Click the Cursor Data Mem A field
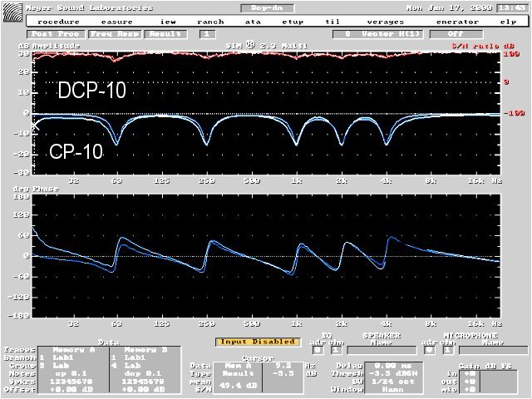The width and height of the screenshot is (532, 399). 238,366
